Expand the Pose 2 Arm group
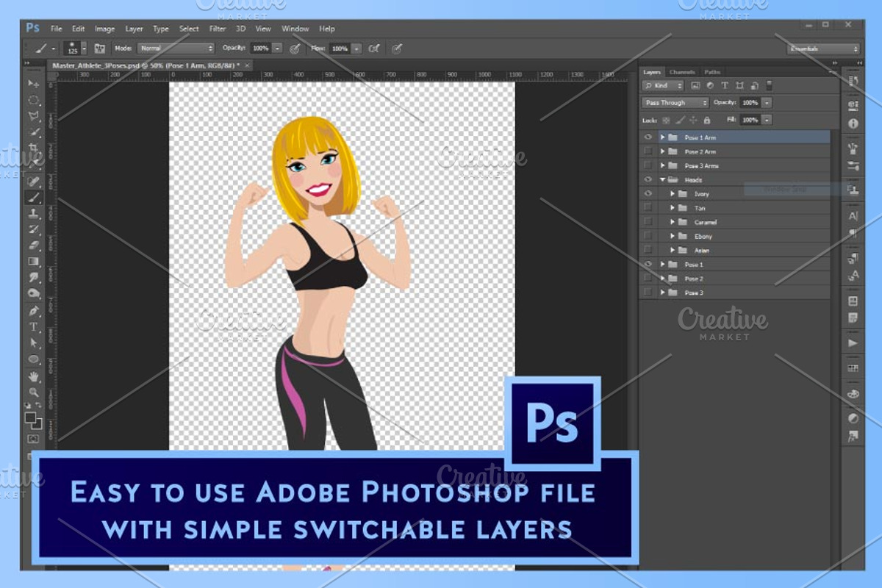Screen dimensions: 882x588 point(662,151)
